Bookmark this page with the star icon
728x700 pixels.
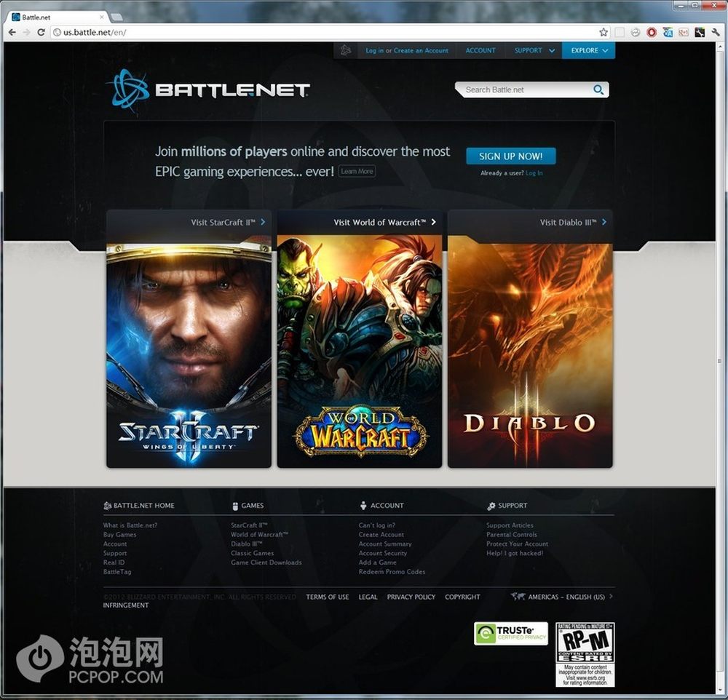point(603,32)
